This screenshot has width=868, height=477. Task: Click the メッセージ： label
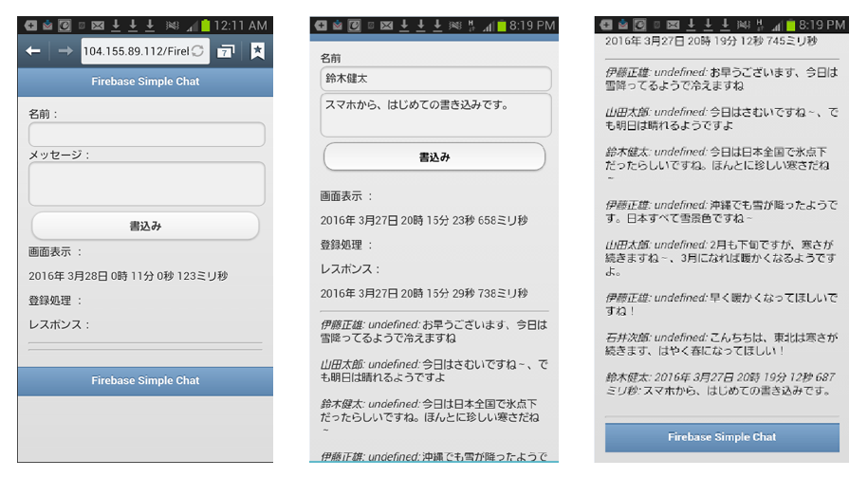pyautogui.click(x=59, y=155)
